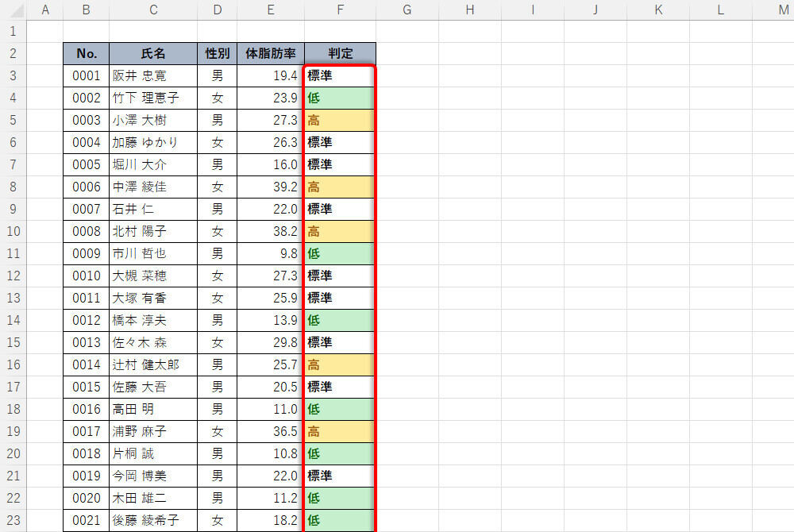
Task: Select name cell 市川 哲也
Action: [153, 253]
